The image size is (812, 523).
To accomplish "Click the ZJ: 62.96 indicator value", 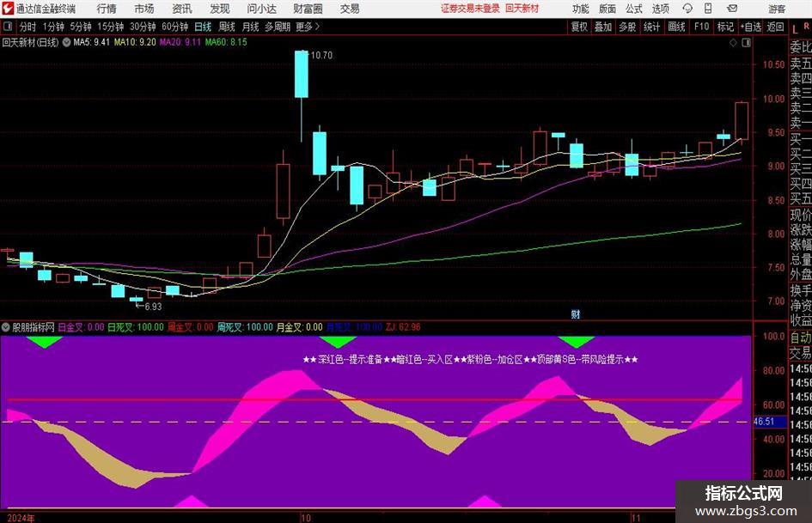I will pos(403,327).
